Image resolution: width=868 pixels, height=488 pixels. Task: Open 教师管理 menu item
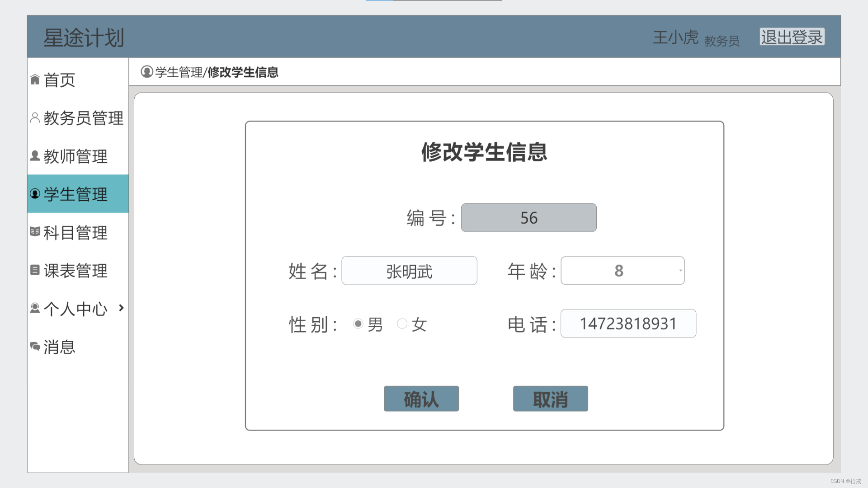pyautogui.click(x=75, y=156)
